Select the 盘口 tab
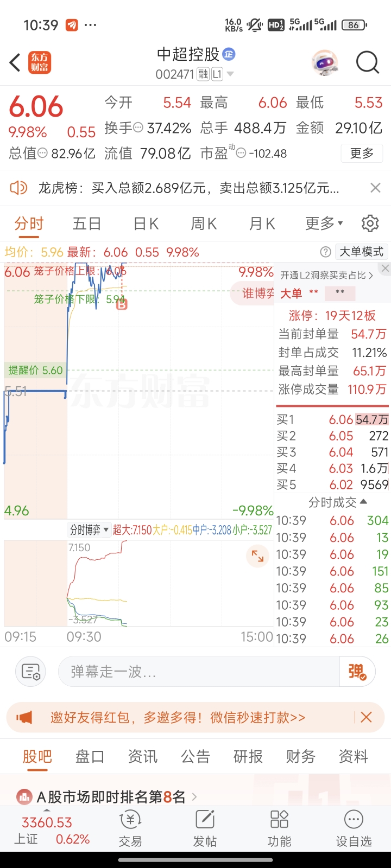 click(x=90, y=756)
